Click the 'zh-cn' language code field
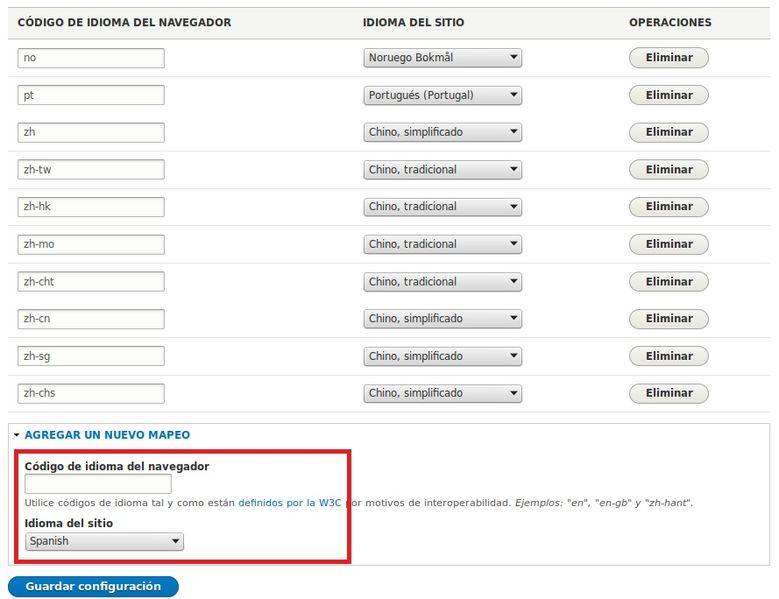The width and height of the screenshot is (779, 599). coord(91,319)
